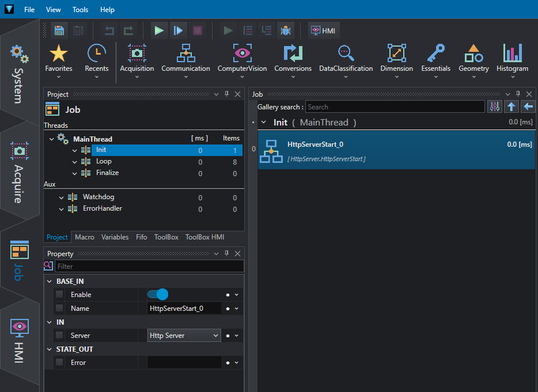Open the Tools menu
Viewport: 538px width, 392px height.
(x=80, y=10)
